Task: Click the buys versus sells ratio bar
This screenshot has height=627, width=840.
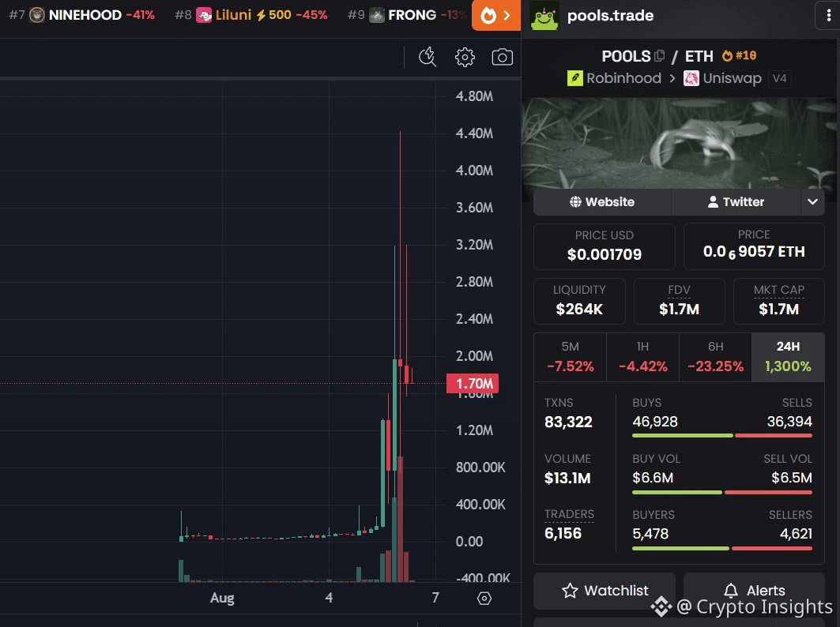Action: point(722,436)
